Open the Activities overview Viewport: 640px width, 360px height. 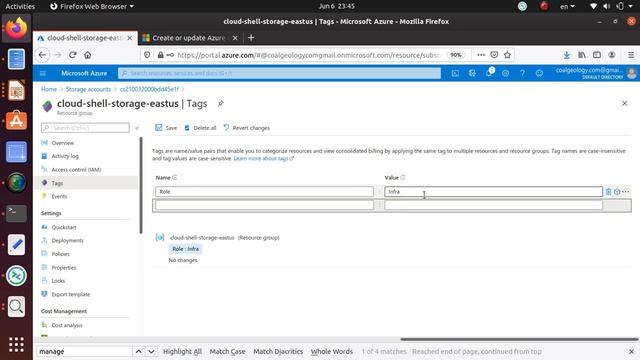point(20,6)
